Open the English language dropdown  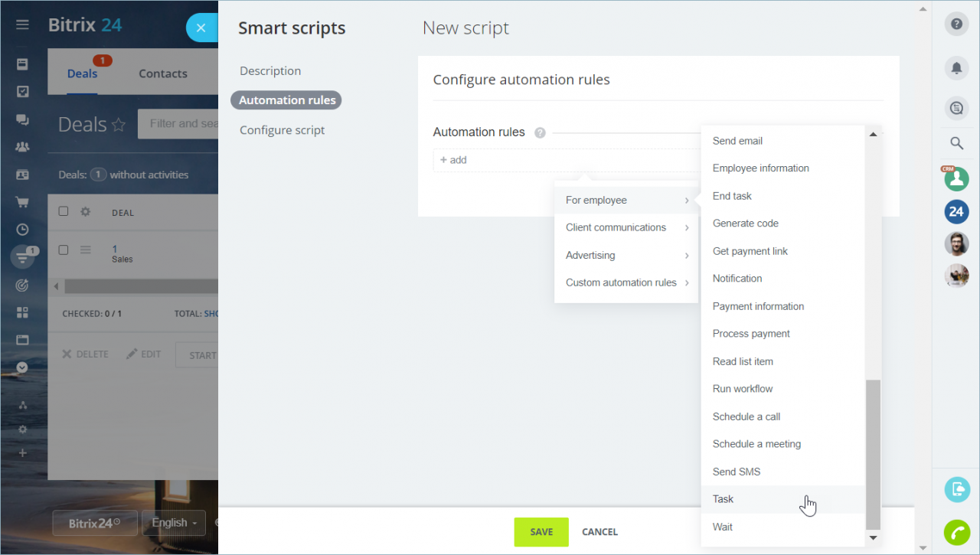pos(174,523)
